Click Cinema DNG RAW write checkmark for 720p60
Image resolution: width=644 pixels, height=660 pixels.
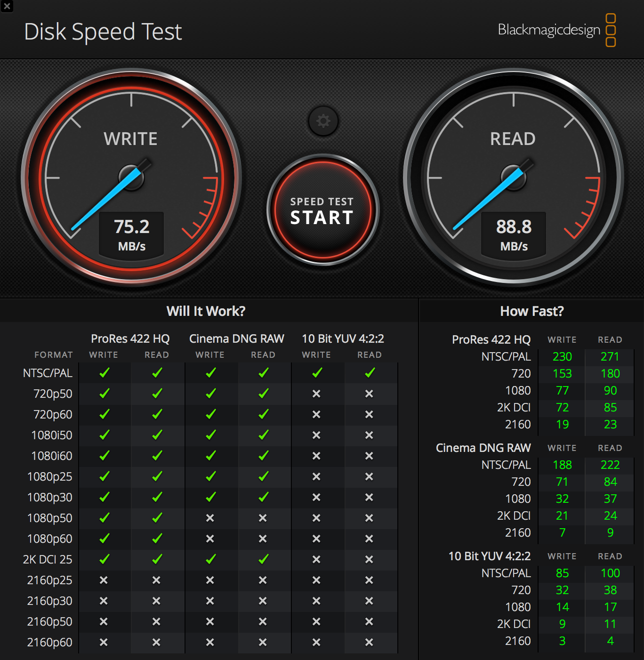click(211, 414)
